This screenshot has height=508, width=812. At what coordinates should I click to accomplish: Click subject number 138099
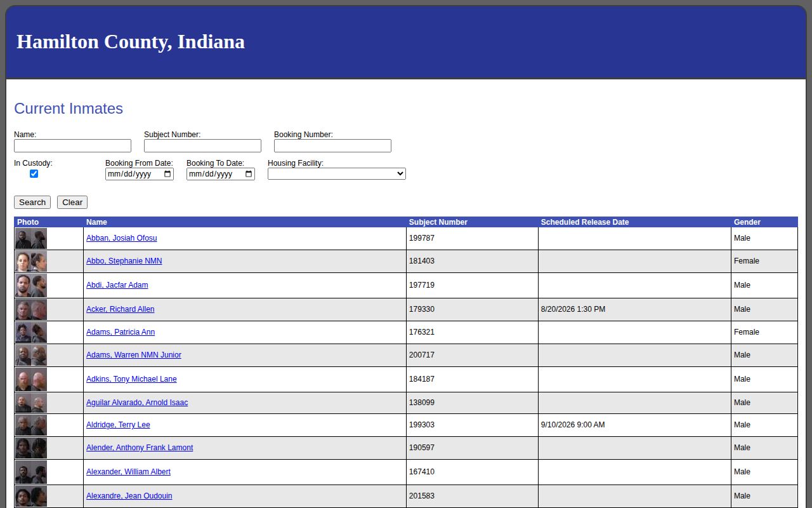tap(422, 403)
